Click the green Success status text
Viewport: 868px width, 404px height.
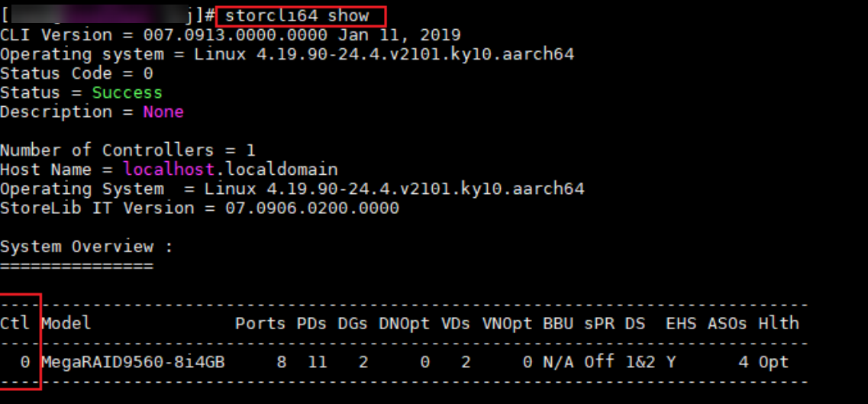point(127,92)
